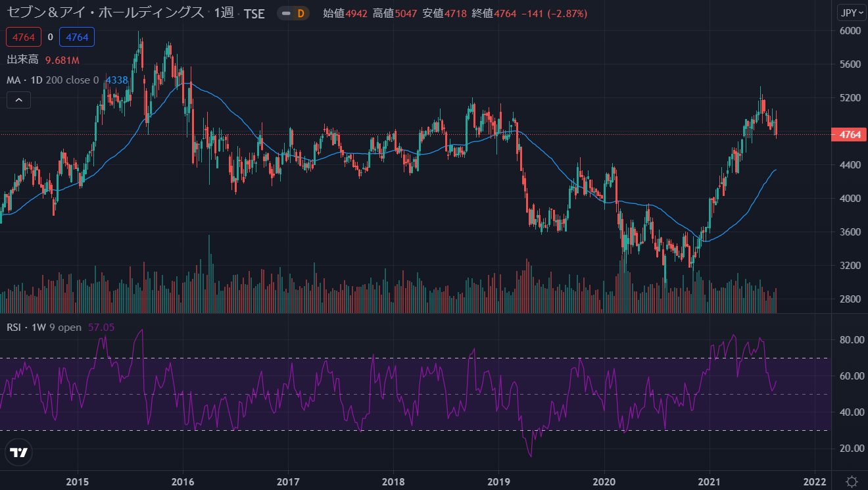Click the 1週 interval label

tap(224, 13)
